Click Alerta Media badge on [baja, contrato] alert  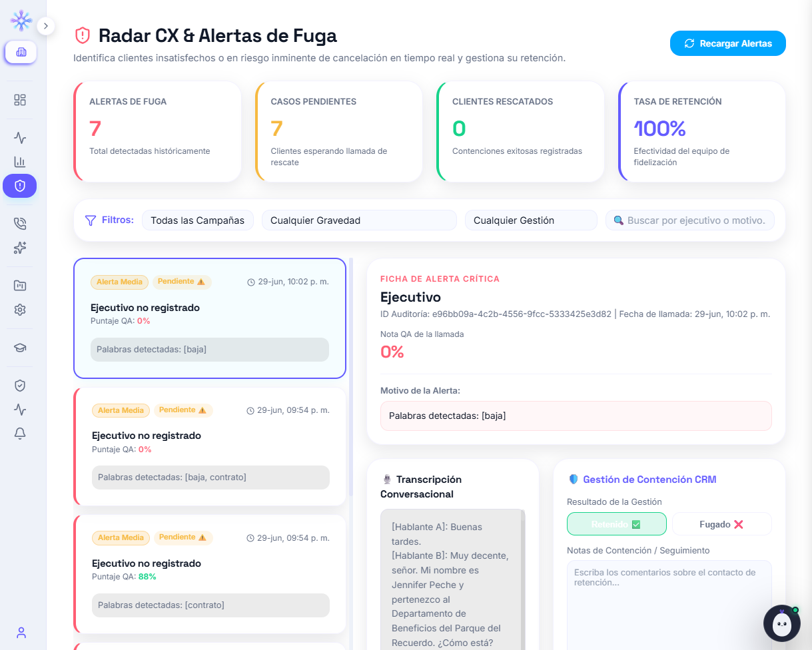[x=121, y=410]
